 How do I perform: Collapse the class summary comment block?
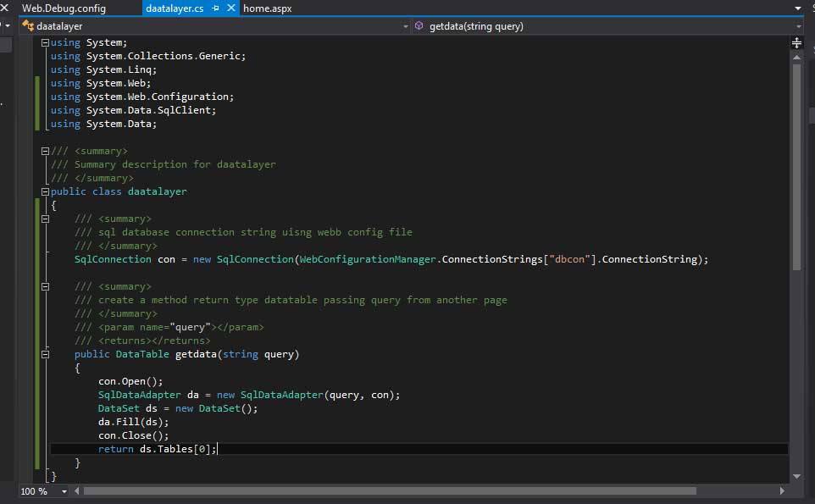[45, 151]
